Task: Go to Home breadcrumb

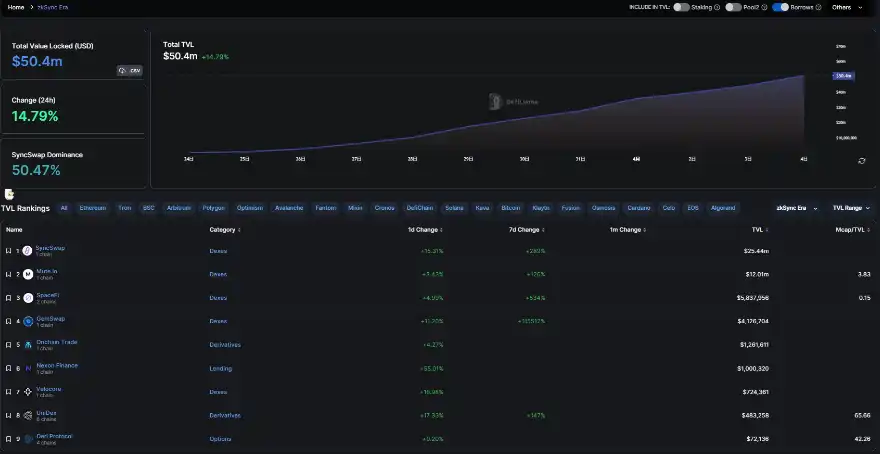Action: 16,7
